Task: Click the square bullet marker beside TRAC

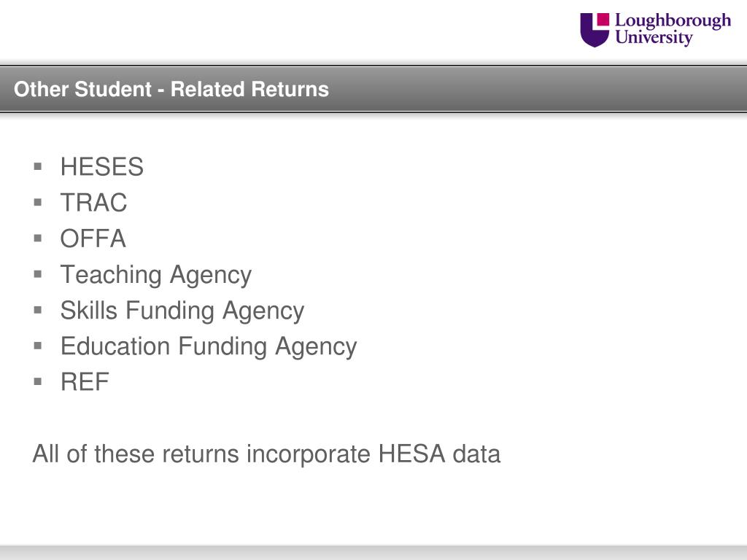Action: pyautogui.click(x=38, y=203)
